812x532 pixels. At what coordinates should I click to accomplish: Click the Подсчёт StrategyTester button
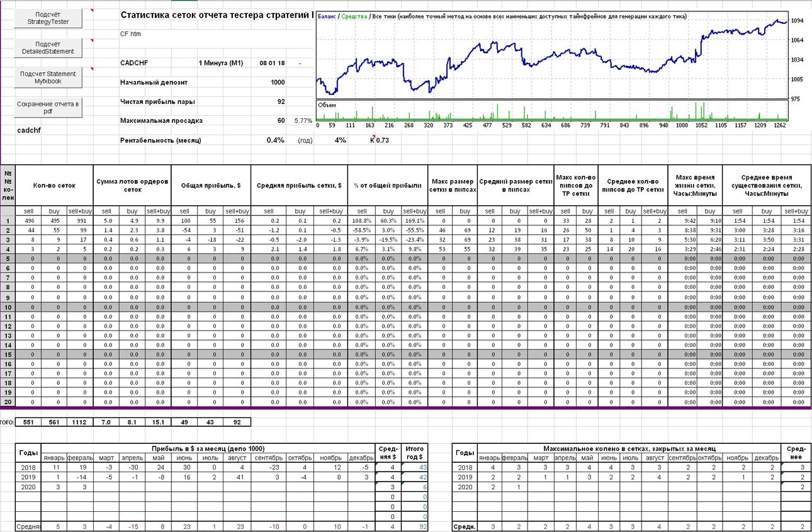pyautogui.click(x=48, y=18)
